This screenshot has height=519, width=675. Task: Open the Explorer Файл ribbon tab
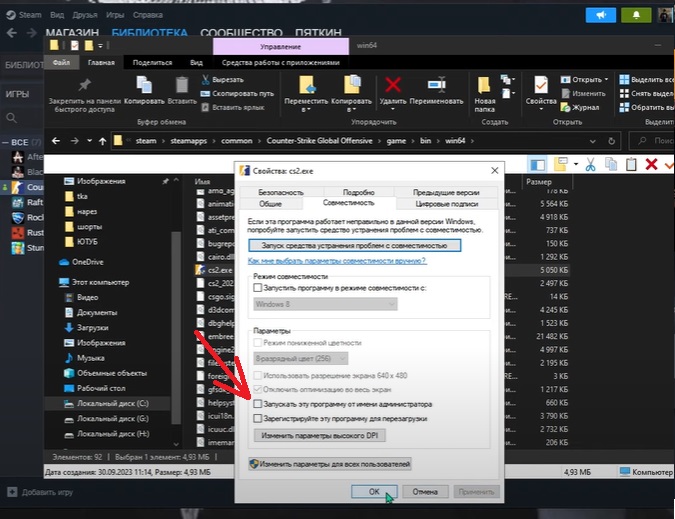[x=62, y=63]
